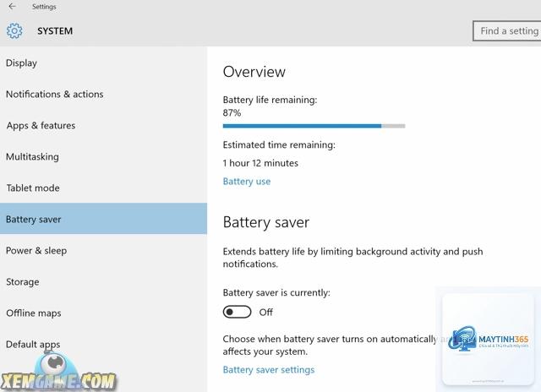The image size is (541, 392).
Task: Click the 1 hour 12 minutes estimate
Action: pyautogui.click(x=260, y=163)
